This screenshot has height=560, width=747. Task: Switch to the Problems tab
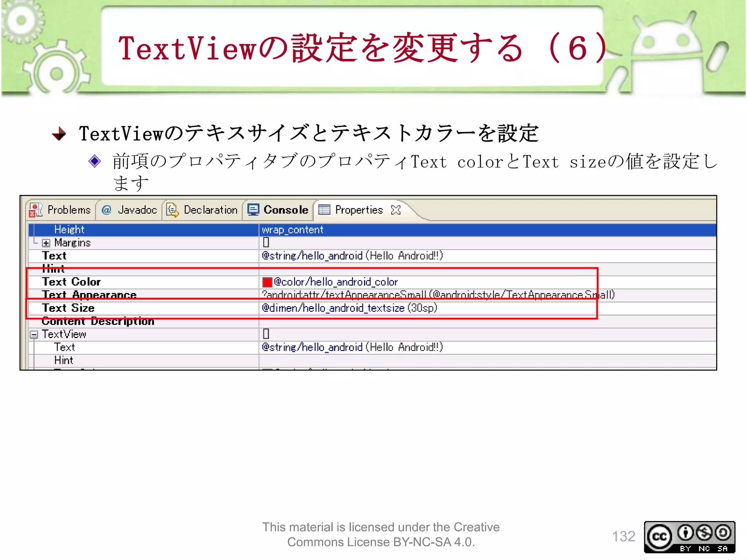pos(60,210)
